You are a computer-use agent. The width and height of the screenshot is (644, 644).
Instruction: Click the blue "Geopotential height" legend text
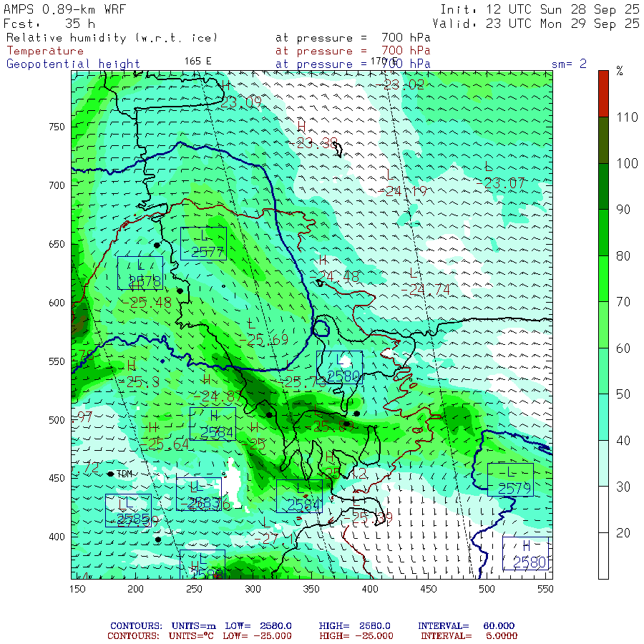(x=73, y=64)
